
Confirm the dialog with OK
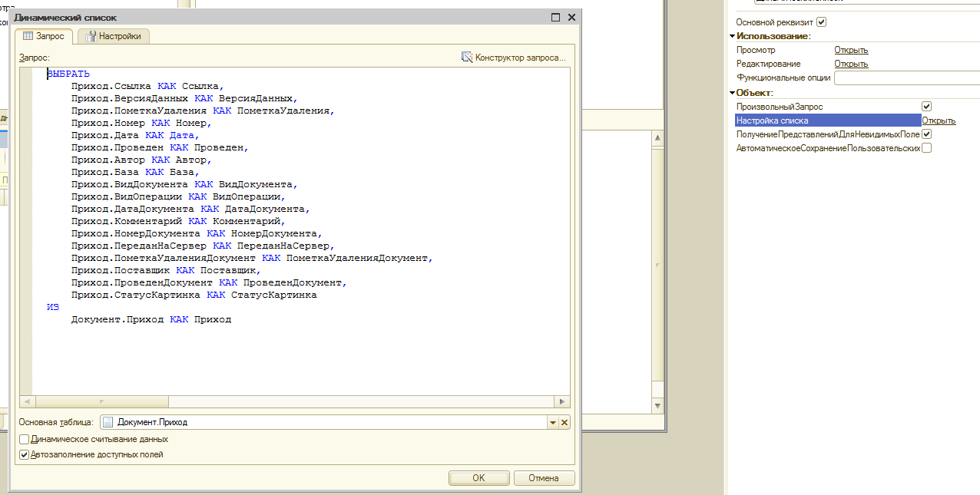[x=478, y=478]
